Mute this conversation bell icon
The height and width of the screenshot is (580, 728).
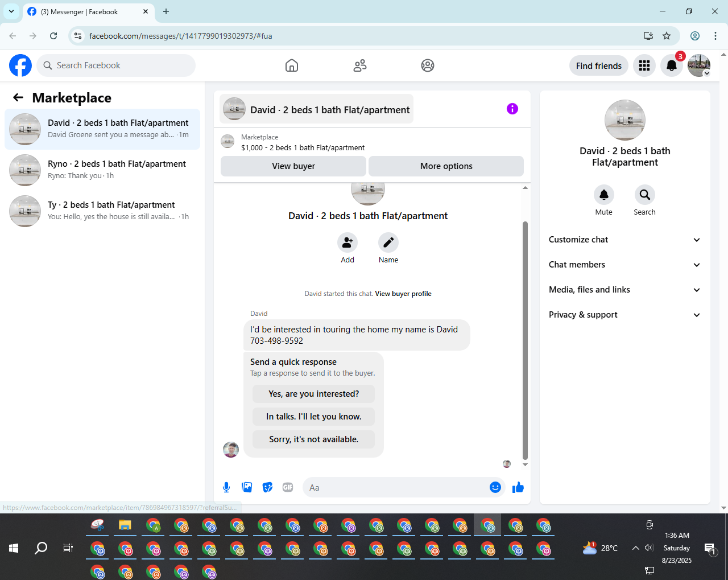[x=604, y=195]
